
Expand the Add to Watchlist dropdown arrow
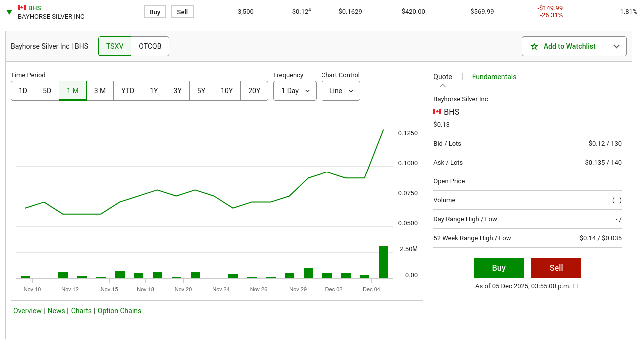point(617,46)
